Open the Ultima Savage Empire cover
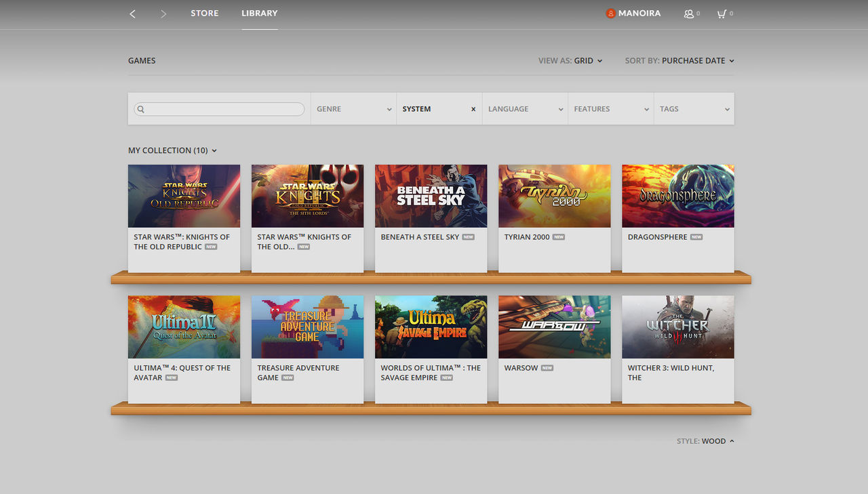Image resolution: width=868 pixels, height=494 pixels. 431,327
